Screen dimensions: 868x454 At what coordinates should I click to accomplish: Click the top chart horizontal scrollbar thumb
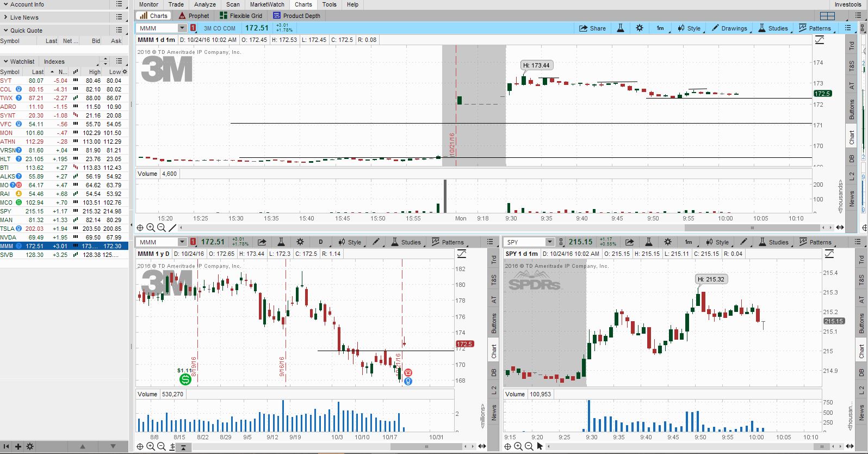click(x=753, y=228)
